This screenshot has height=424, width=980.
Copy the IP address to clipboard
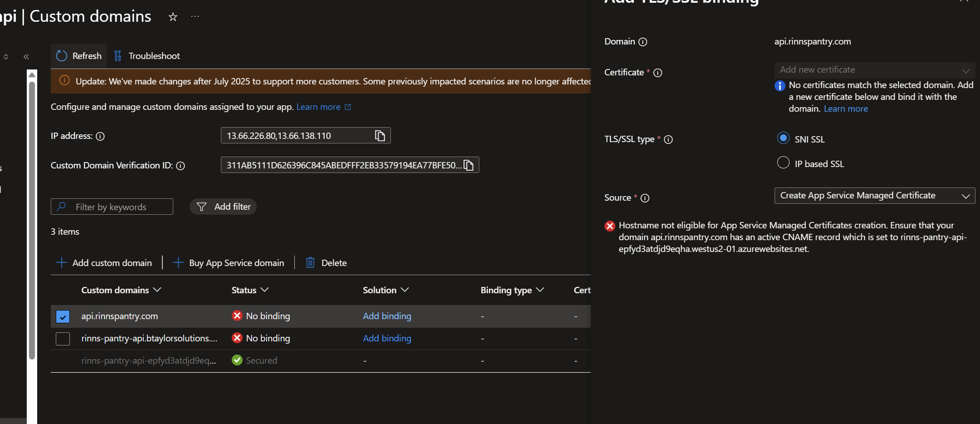380,136
